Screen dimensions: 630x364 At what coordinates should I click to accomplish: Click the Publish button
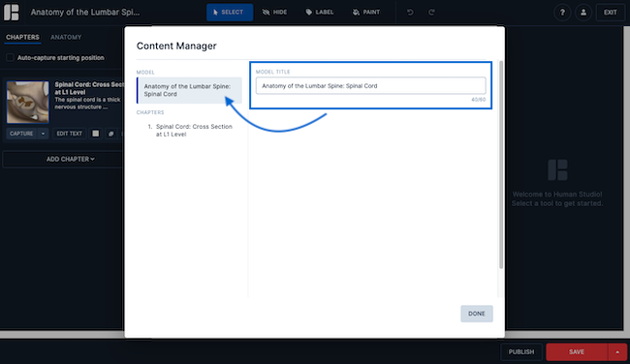tap(521, 352)
